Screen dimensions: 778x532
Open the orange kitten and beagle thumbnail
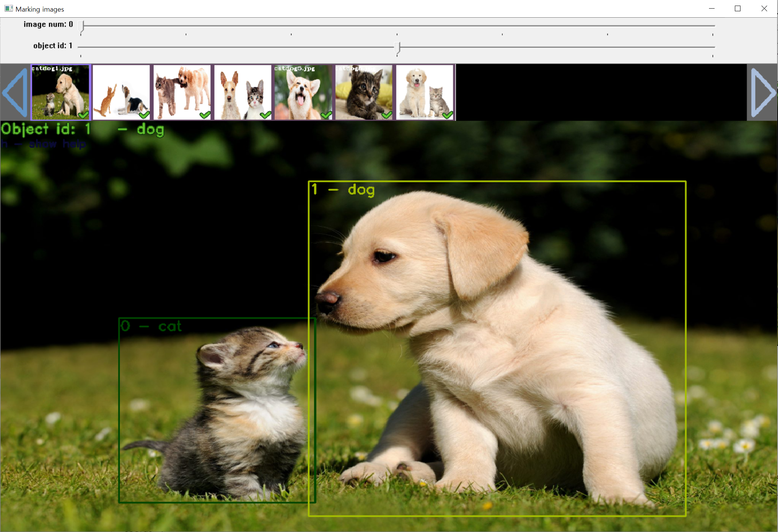click(x=121, y=92)
